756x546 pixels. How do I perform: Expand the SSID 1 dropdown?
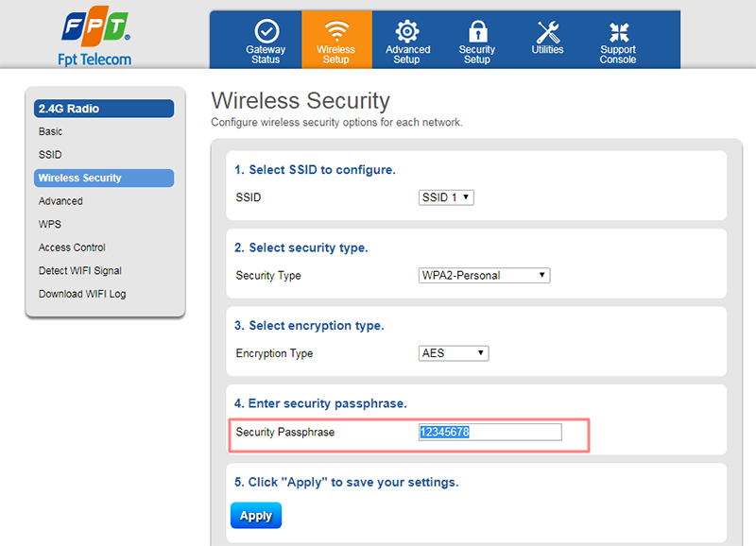click(x=446, y=197)
